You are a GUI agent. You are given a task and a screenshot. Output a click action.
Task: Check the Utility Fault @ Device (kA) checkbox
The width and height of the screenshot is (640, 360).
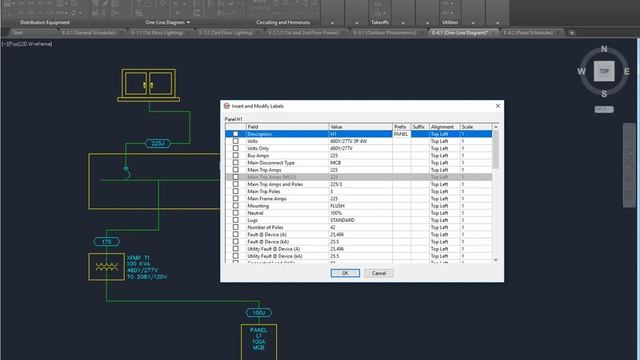click(x=236, y=256)
